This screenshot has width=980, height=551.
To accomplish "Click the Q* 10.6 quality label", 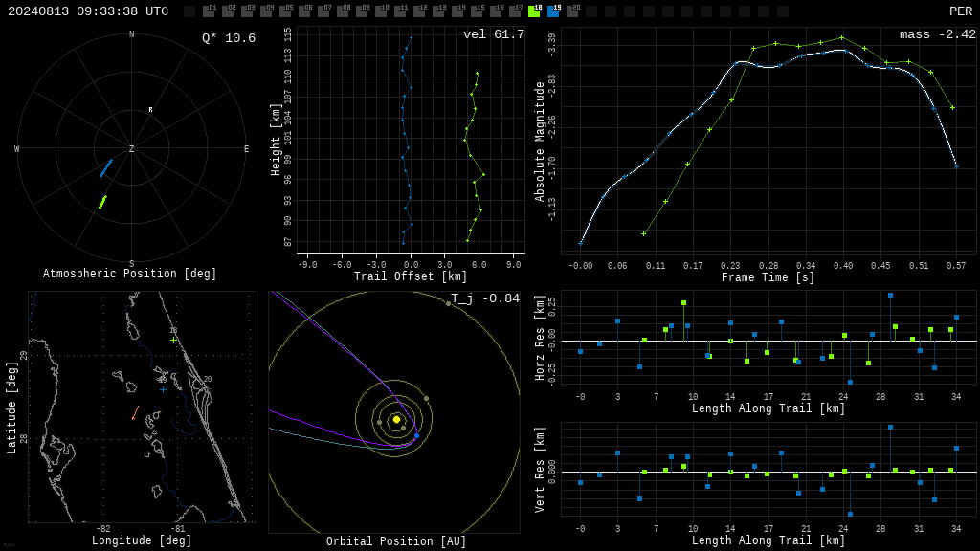I will pyautogui.click(x=229, y=38).
